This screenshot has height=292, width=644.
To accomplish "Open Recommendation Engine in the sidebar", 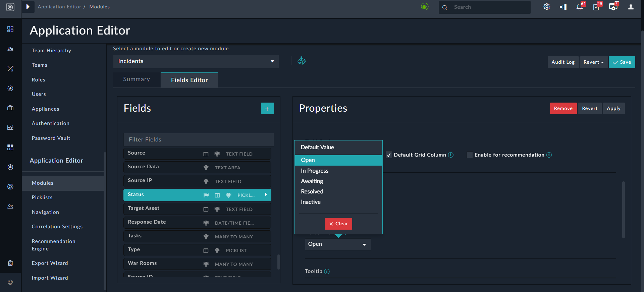I will pos(53,245).
